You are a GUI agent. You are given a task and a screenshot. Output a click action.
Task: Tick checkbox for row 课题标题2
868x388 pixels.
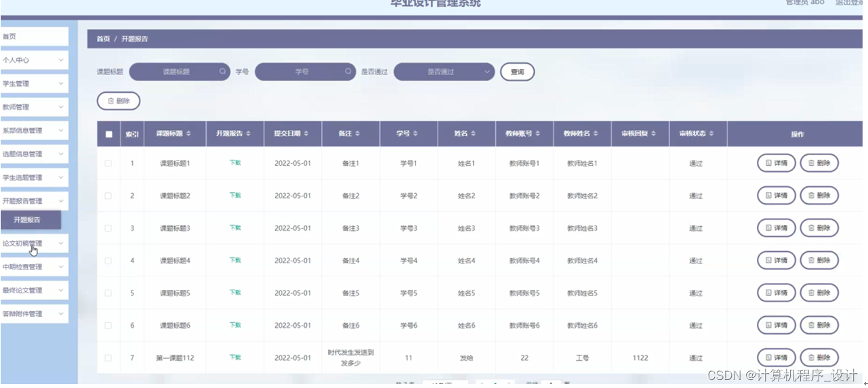[108, 196]
